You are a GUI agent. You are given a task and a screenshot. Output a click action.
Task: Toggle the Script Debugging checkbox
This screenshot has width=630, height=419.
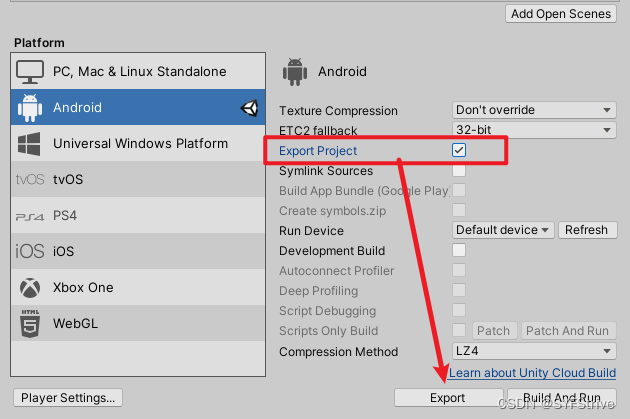(459, 310)
